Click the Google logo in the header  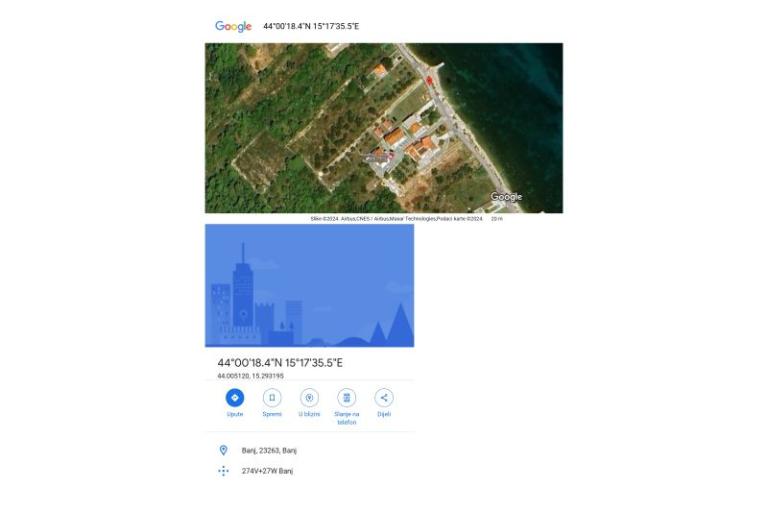click(233, 26)
